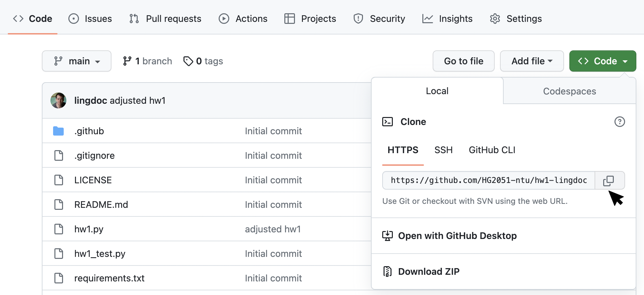
Task: Click the branch icon next to 1 branch
Action: tap(127, 61)
